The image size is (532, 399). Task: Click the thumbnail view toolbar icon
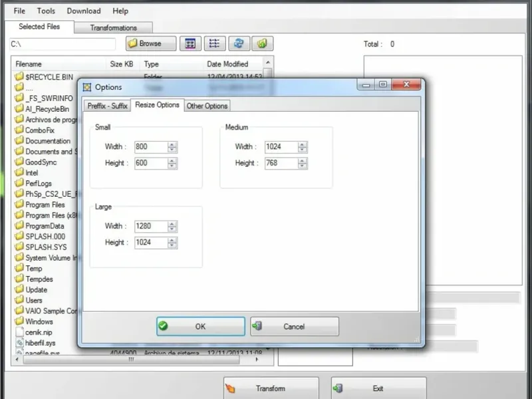point(190,43)
